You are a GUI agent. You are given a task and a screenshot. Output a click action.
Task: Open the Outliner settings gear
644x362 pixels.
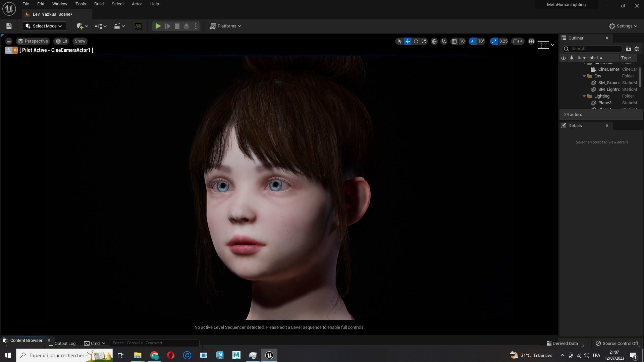(x=637, y=49)
